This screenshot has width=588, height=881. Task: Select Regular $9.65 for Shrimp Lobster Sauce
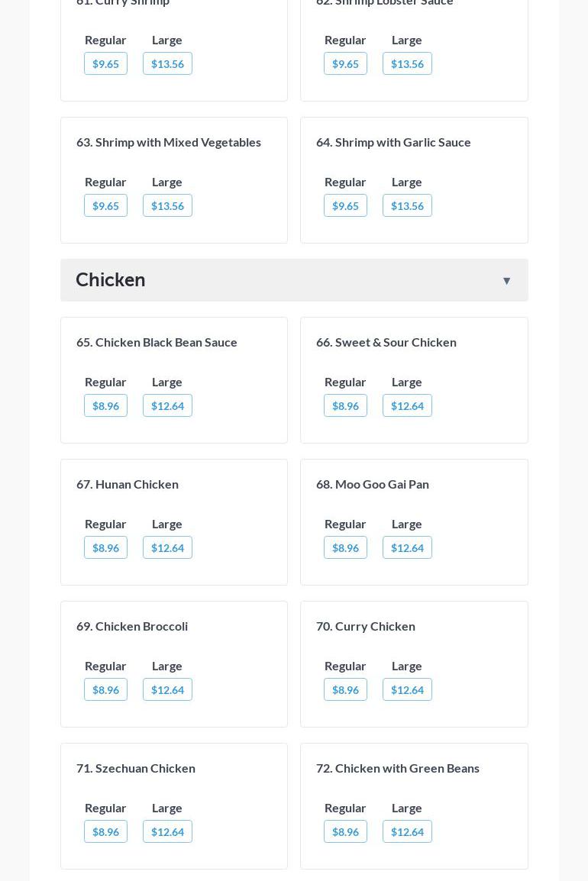(x=345, y=64)
